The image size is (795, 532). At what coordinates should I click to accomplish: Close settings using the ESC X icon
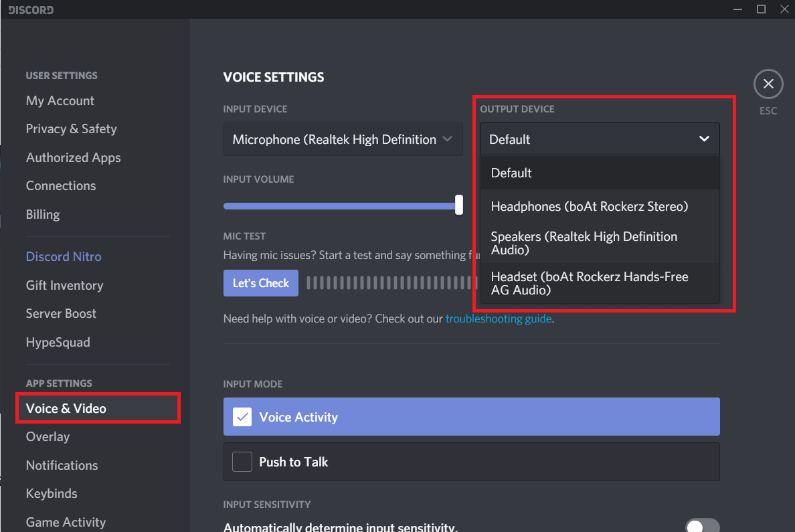(768, 83)
